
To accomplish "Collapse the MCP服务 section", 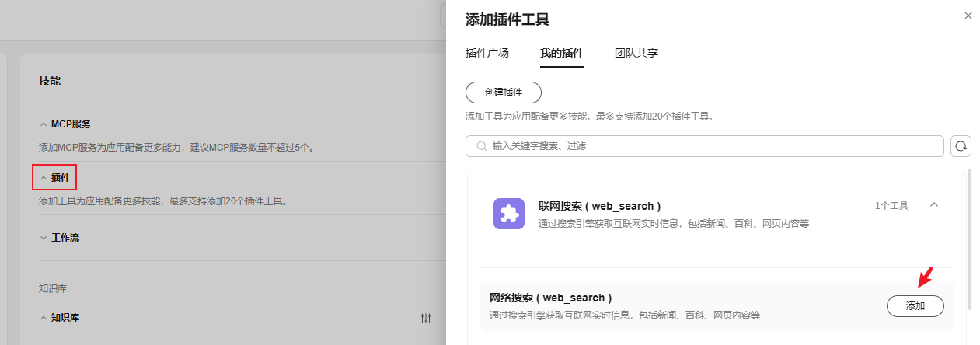I will pyautogui.click(x=44, y=124).
